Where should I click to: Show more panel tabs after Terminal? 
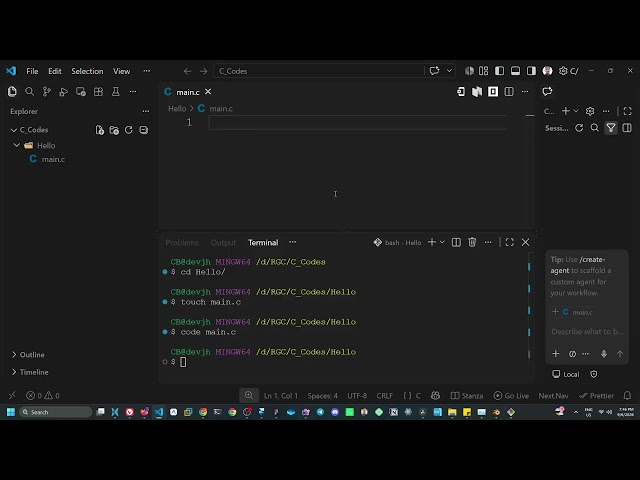[x=293, y=242]
